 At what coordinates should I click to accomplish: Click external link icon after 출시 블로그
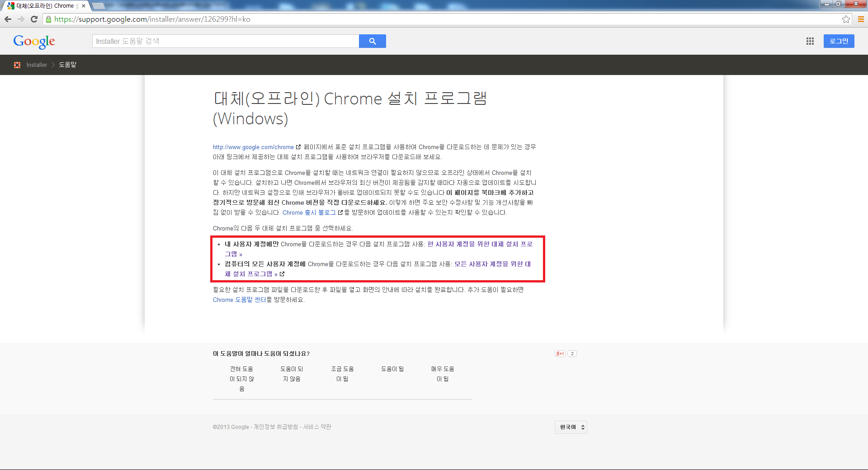coord(340,213)
